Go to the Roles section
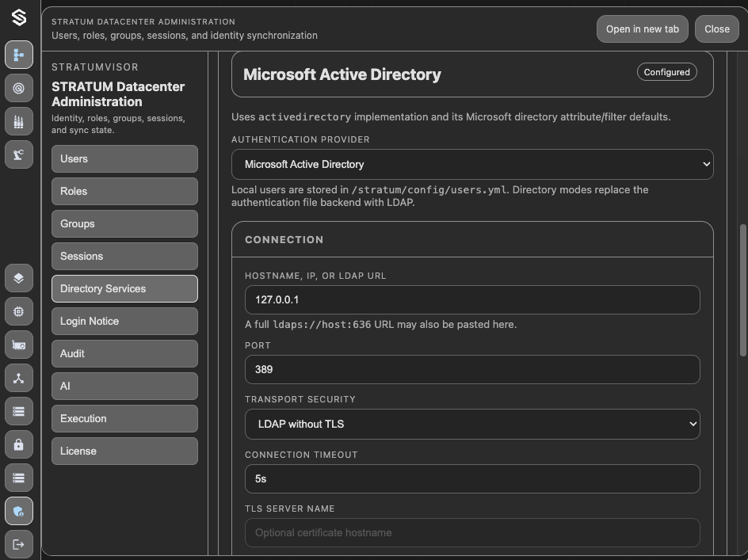This screenshot has height=560, width=748. pyautogui.click(x=124, y=191)
